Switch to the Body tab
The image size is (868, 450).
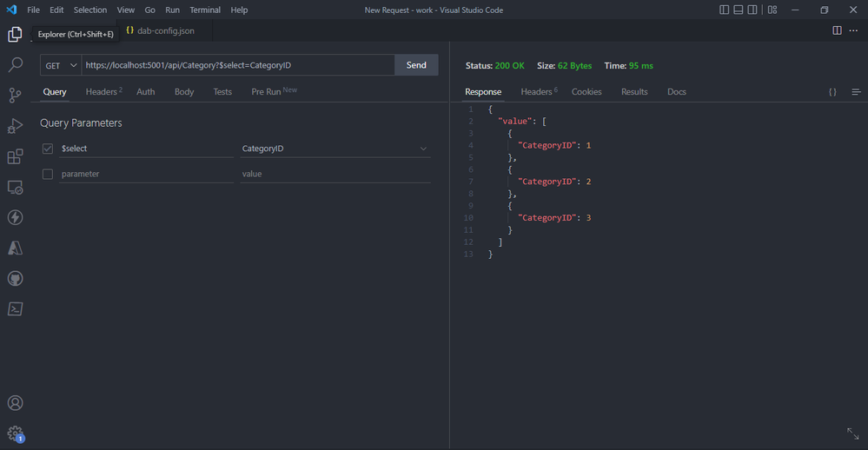[184, 92]
